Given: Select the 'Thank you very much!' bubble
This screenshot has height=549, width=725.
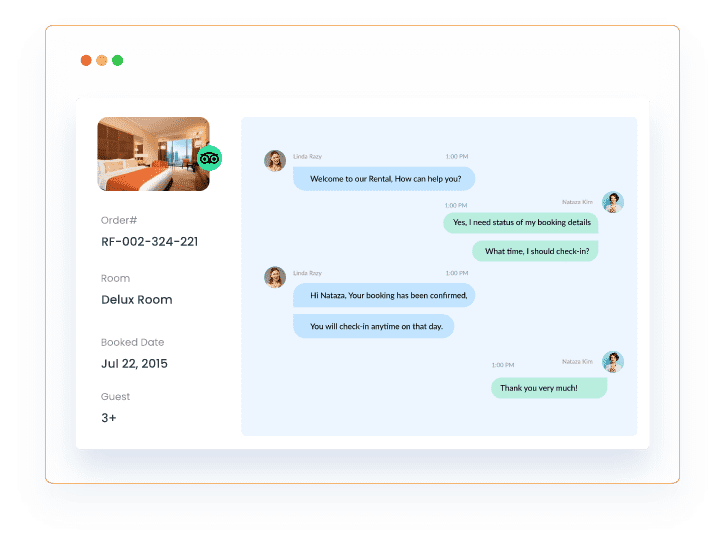Looking at the screenshot, I should point(549,388).
